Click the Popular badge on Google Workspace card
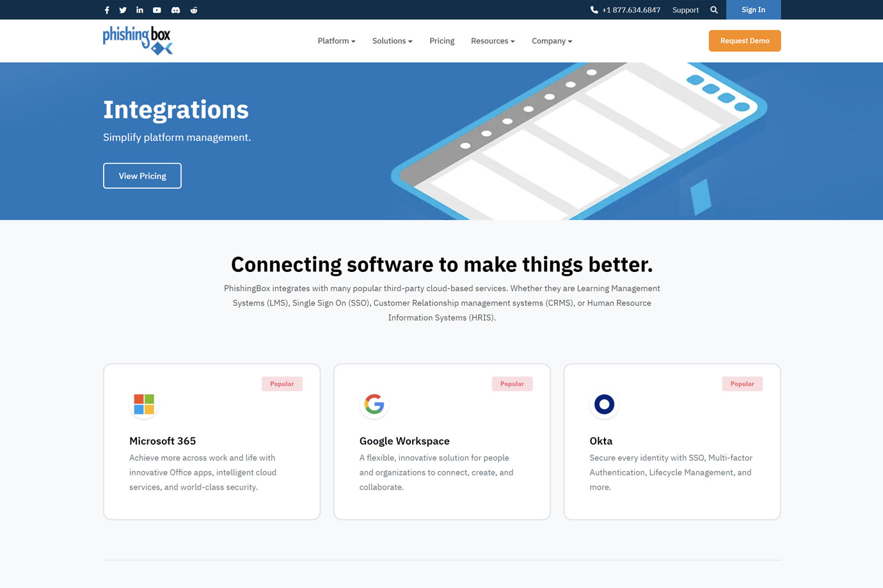The height and width of the screenshot is (588, 883). click(512, 384)
